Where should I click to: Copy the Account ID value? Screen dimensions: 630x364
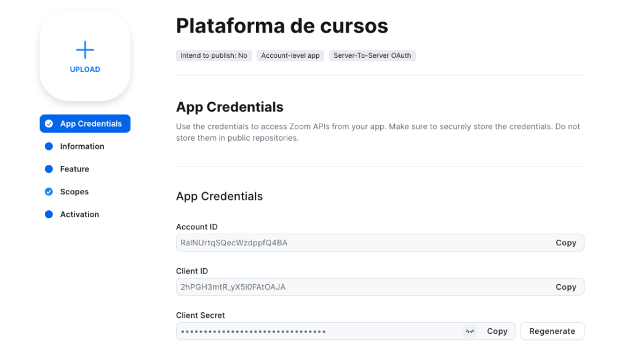pos(565,243)
